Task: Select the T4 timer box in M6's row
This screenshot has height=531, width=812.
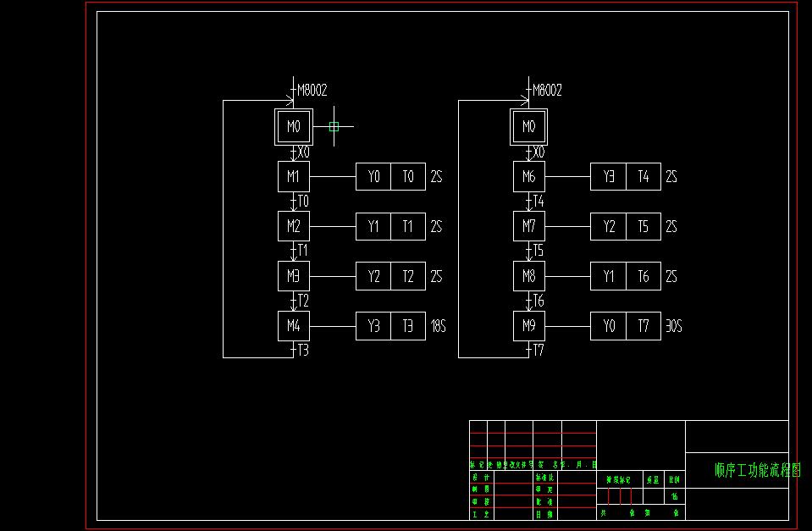Action: click(x=644, y=177)
